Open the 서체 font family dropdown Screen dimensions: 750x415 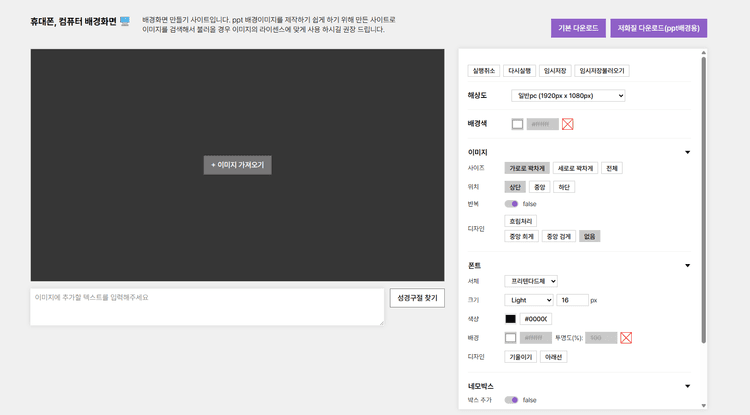[x=531, y=281]
